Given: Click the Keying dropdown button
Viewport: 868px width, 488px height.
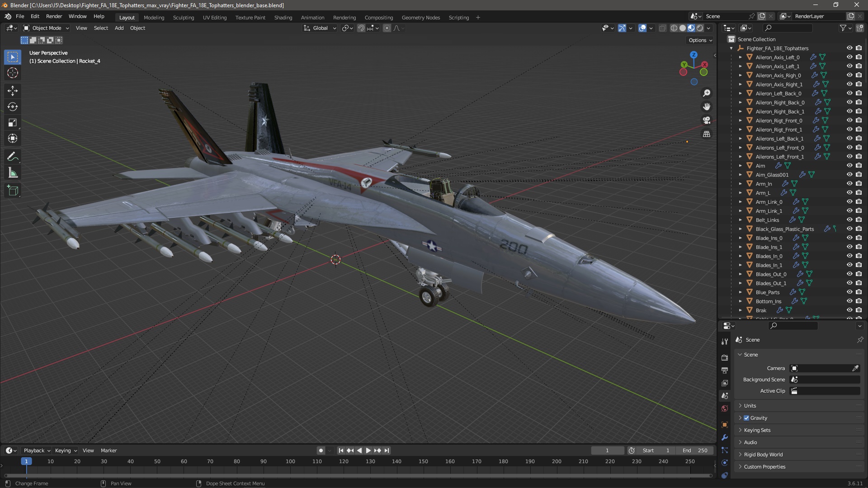Looking at the screenshot, I should point(66,450).
